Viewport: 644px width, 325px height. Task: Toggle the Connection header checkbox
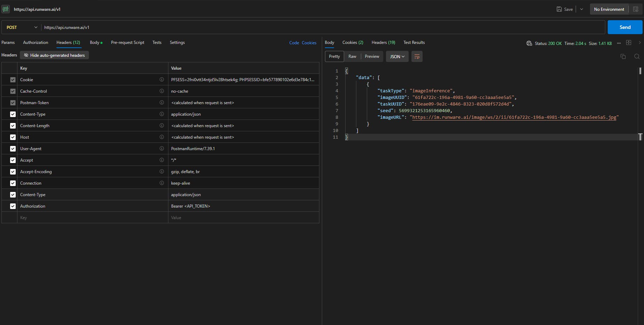click(x=13, y=183)
